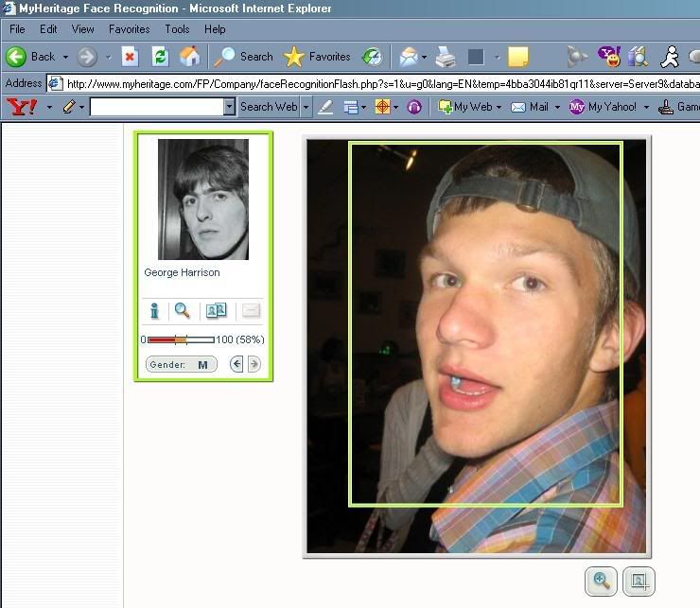Screen dimensions: 700x608
Task: Open the Tools menu
Action: click(177, 29)
